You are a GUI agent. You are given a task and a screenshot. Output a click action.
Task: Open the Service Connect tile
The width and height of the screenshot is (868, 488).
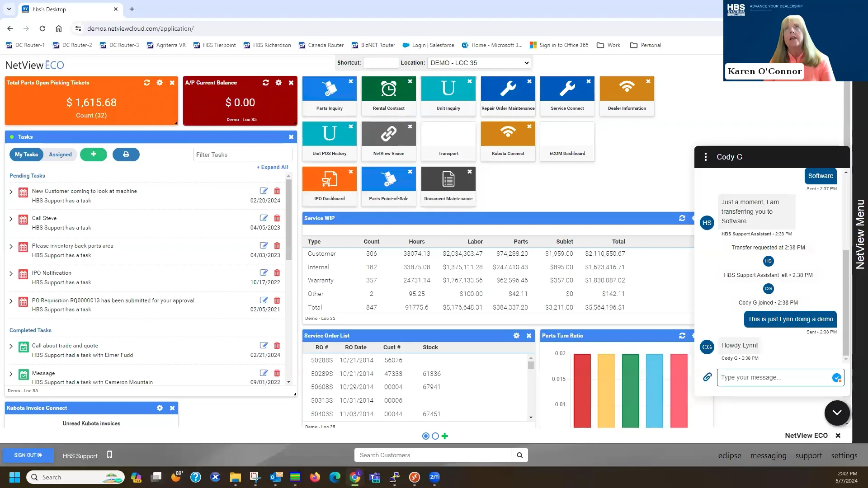click(x=567, y=96)
